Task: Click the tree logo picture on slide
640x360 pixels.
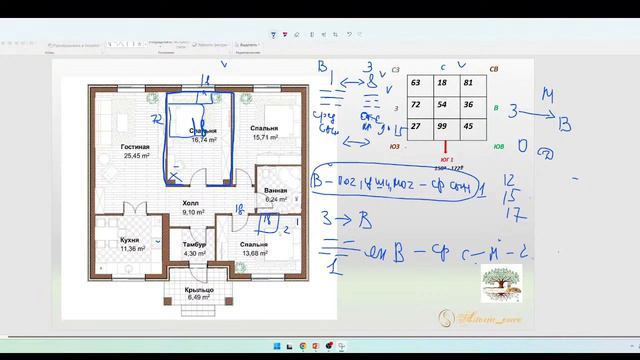Action: click(x=501, y=283)
